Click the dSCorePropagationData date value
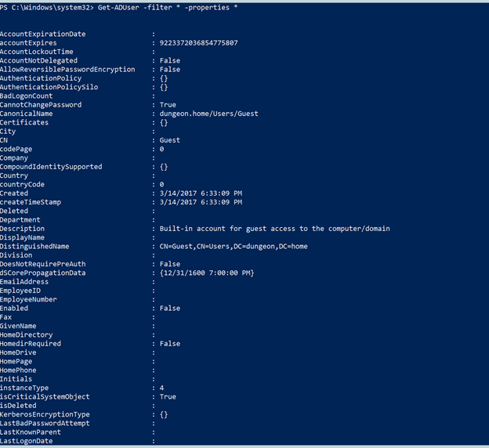This screenshot has height=448, width=489. pyautogui.click(x=207, y=273)
